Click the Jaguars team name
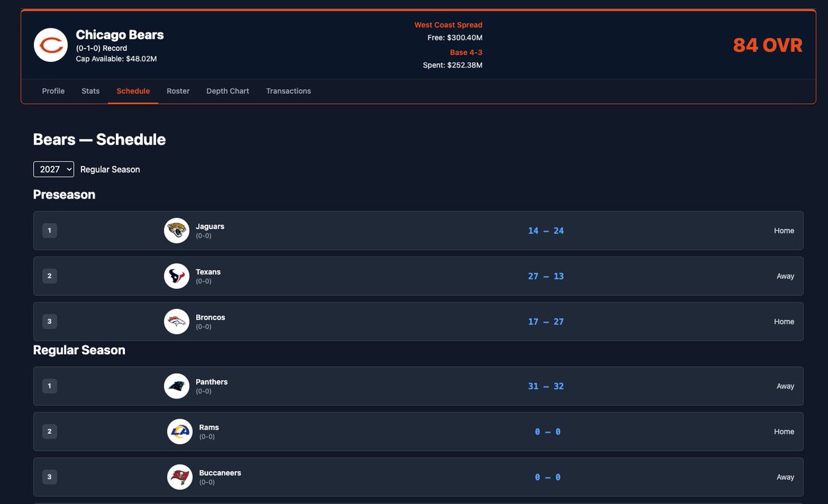The height and width of the screenshot is (504, 828). coord(210,226)
